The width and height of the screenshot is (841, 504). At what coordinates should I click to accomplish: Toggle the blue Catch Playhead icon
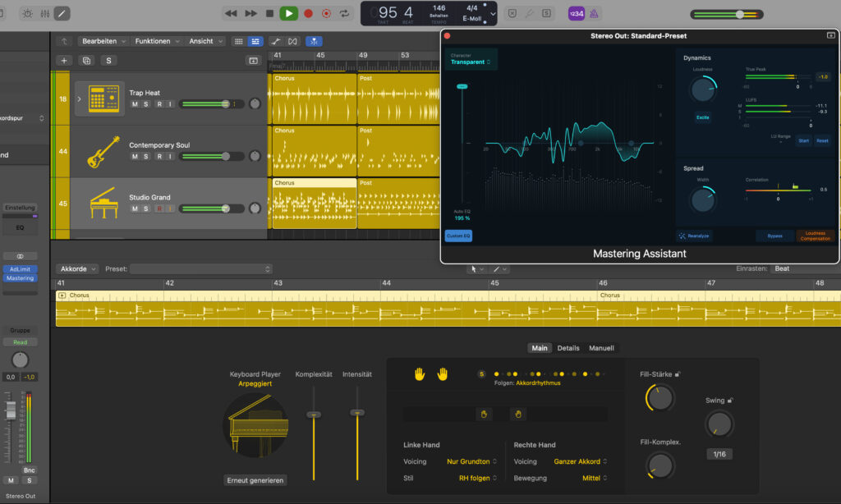tap(314, 41)
